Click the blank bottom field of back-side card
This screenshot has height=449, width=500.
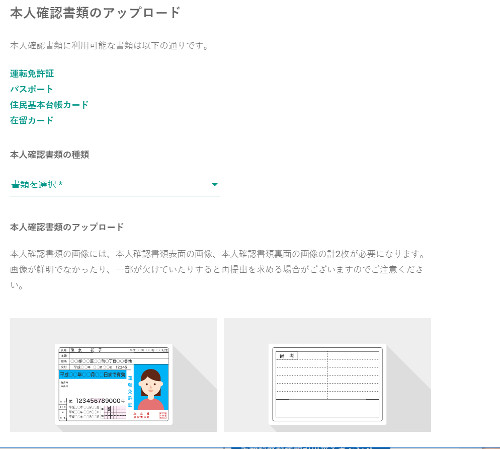pos(327,409)
